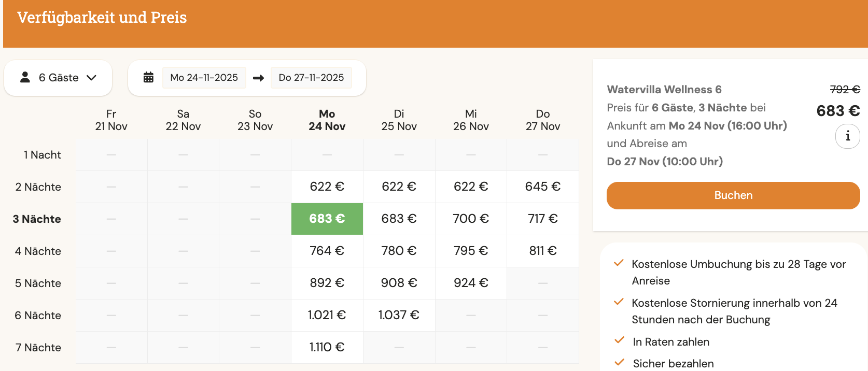Open the arrival date field Mo 24-11-2025
This screenshot has width=868, height=371.
[204, 78]
